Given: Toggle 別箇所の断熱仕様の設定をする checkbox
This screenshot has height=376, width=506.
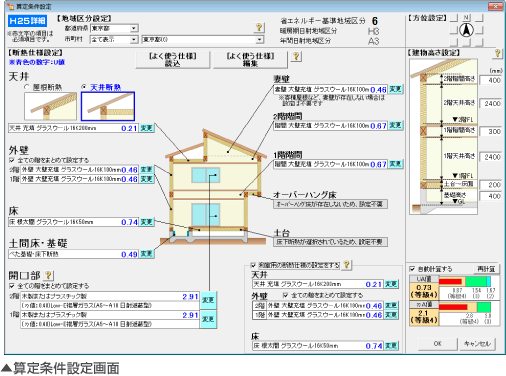Looking at the screenshot, I should [x=253, y=265].
